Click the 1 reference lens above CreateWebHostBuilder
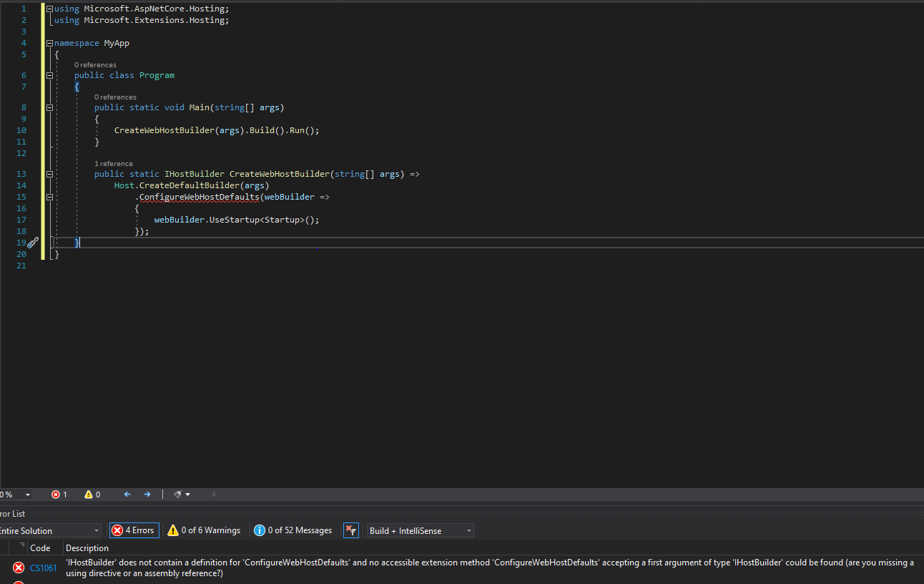This screenshot has height=584, width=924. [114, 164]
